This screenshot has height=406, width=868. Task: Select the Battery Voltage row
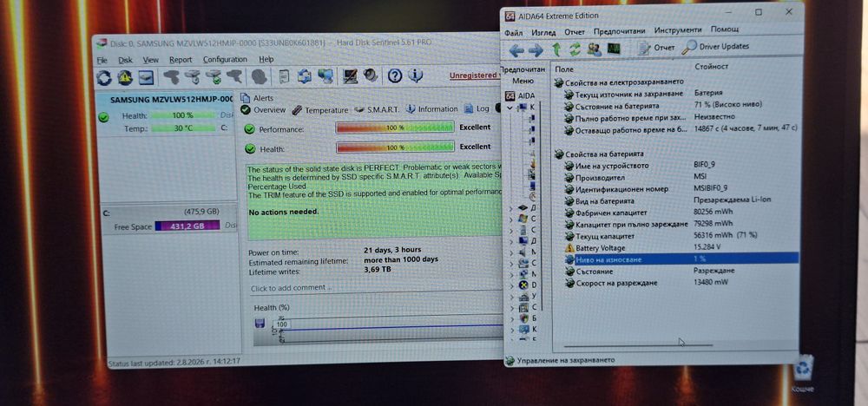point(681,248)
